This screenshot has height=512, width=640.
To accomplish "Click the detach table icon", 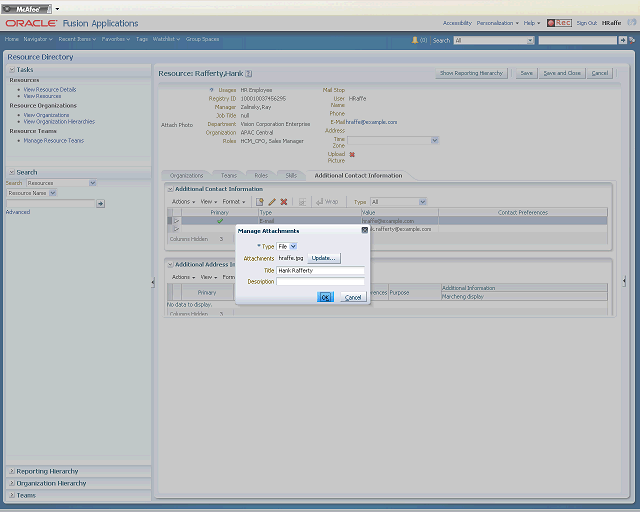I will tap(302, 202).
